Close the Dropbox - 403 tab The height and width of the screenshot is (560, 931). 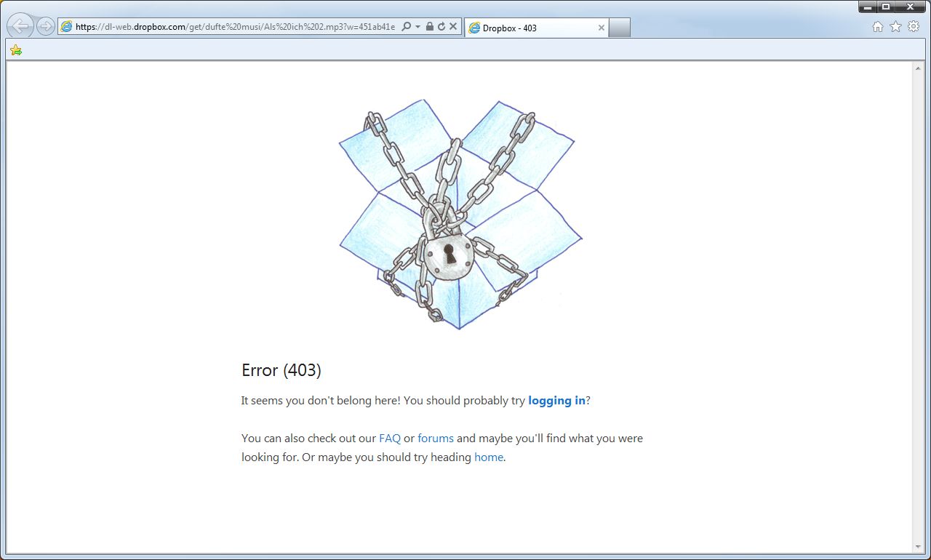[602, 28]
